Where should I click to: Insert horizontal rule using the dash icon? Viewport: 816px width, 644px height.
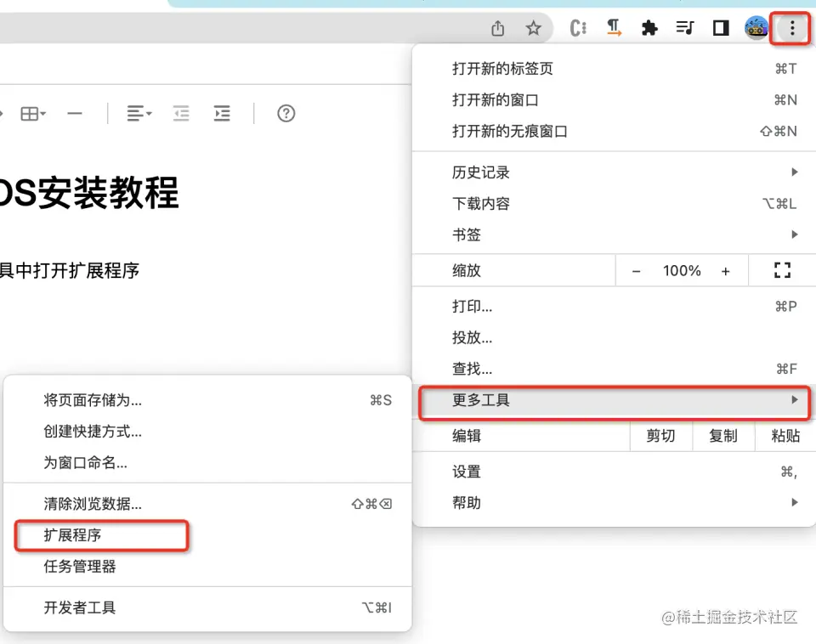tap(75, 113)
